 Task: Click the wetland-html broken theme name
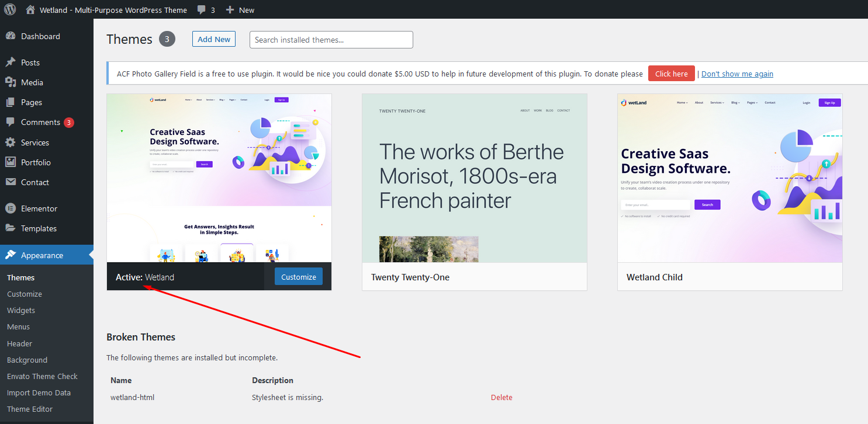[132, 397]
